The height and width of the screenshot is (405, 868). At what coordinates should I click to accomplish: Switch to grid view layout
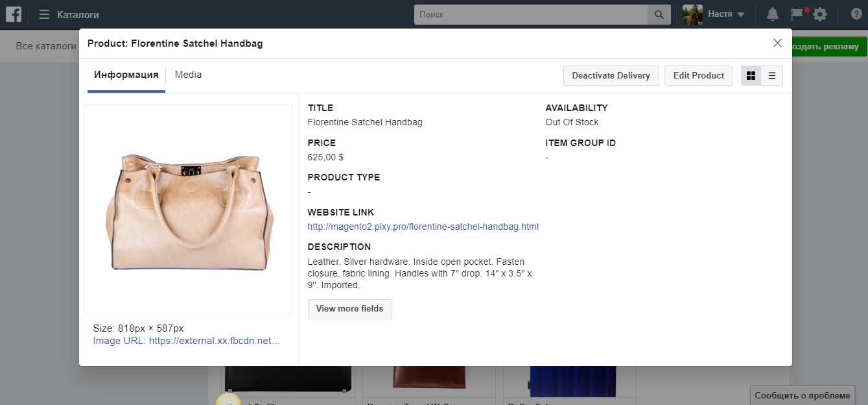[x=751, y=75]
